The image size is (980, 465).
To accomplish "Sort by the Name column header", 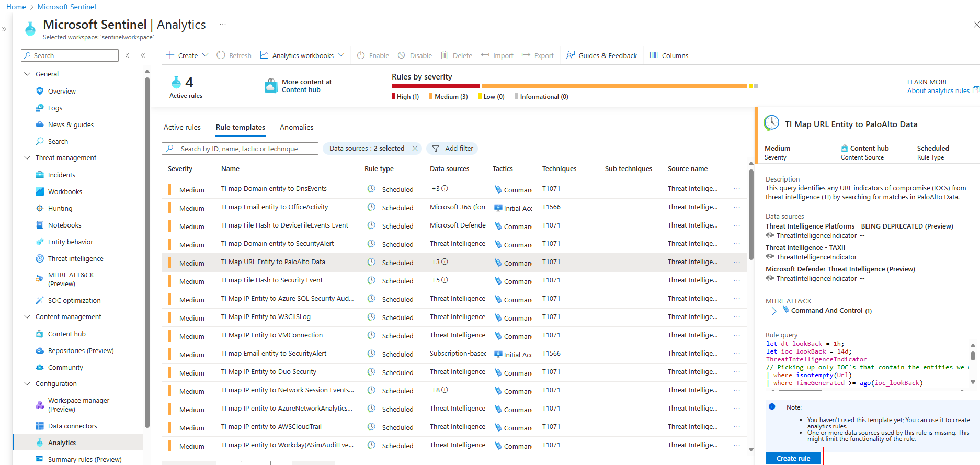I will (x=230, y=168).
